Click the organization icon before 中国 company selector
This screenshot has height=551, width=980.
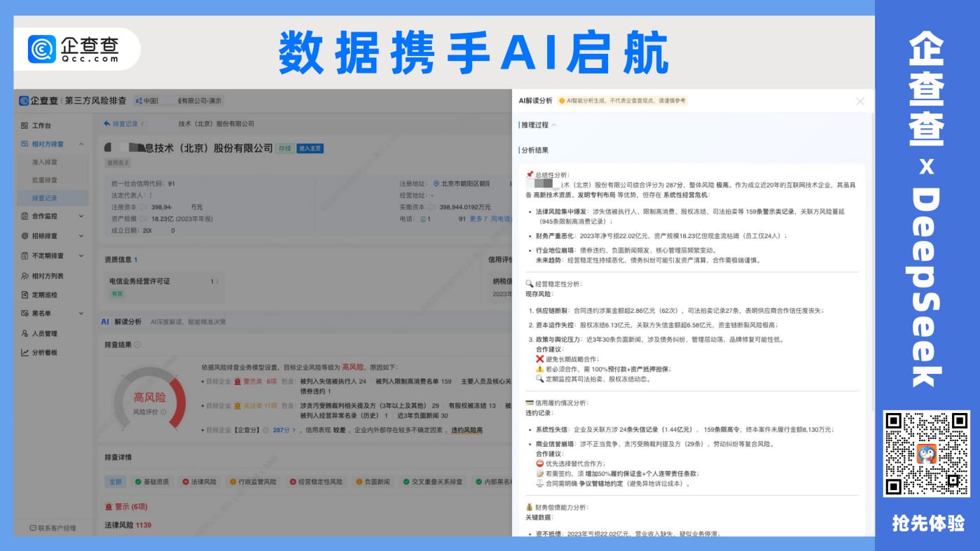pyautogui.click(x=138, y=101)
